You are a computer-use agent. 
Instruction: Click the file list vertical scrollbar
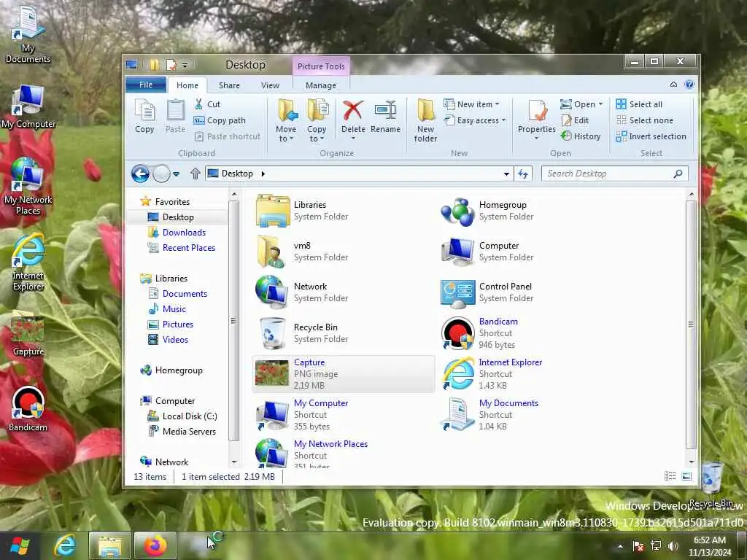click(692, 324)
